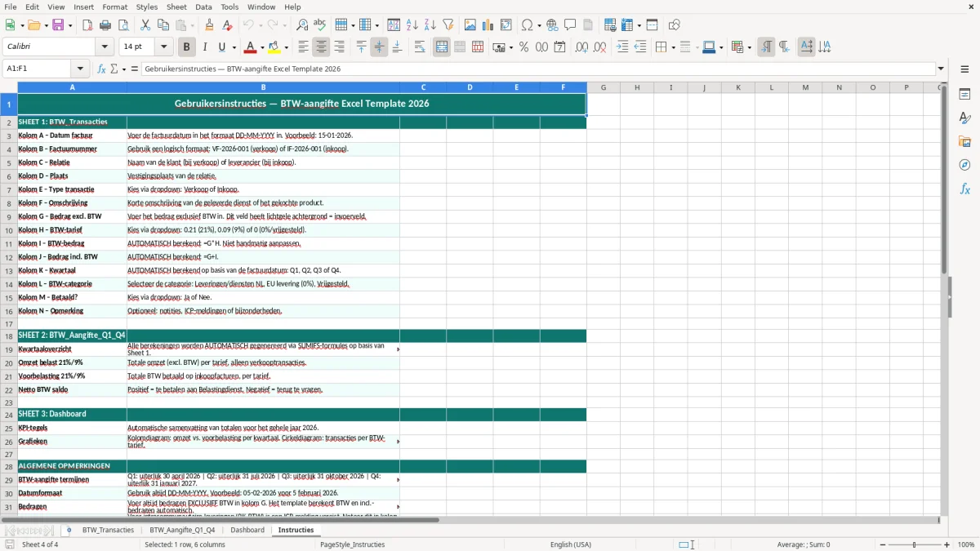The width and height of the screenshot is (980, 551).
Task: Click the formula input line
Action: point(538,69)
